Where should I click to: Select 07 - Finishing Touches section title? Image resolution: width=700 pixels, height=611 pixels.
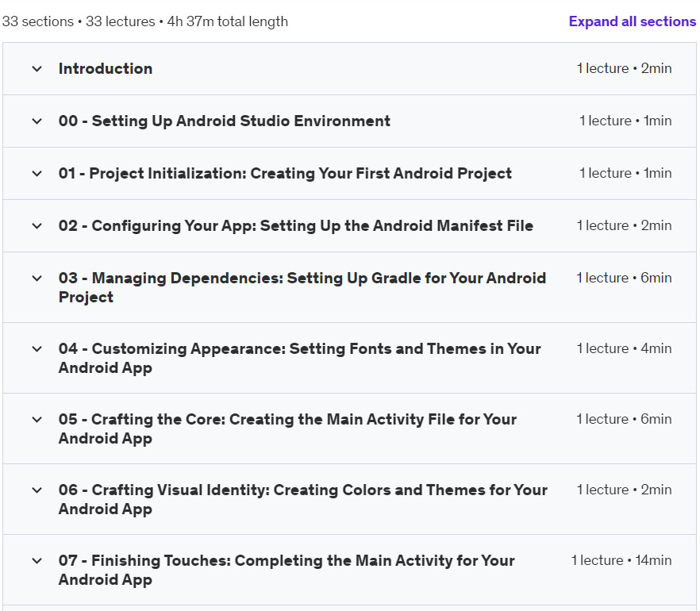pos(287,570)
